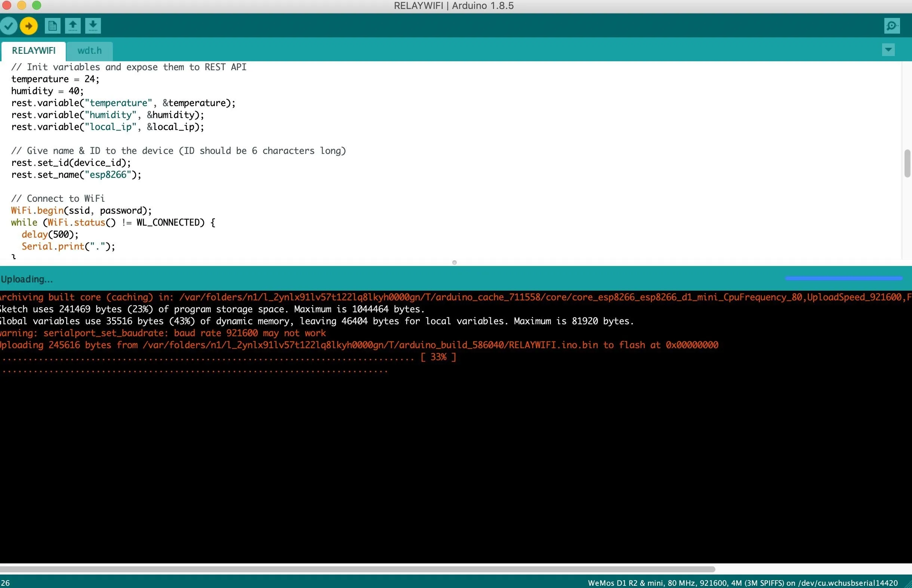912x588 pixels.
Task: Click the WeMos D1 board info text
Action: (x=743, y=583)
